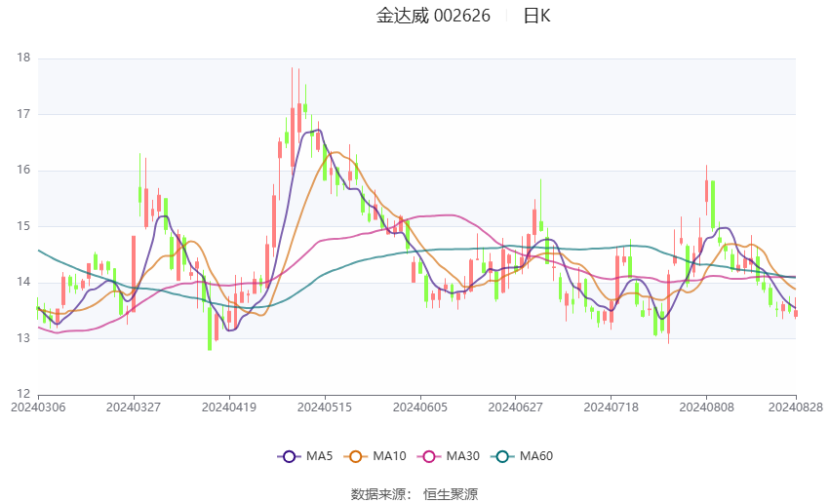Click the y-axis value 17
Screen dimensions: 829x504
[x=23, y=114]
